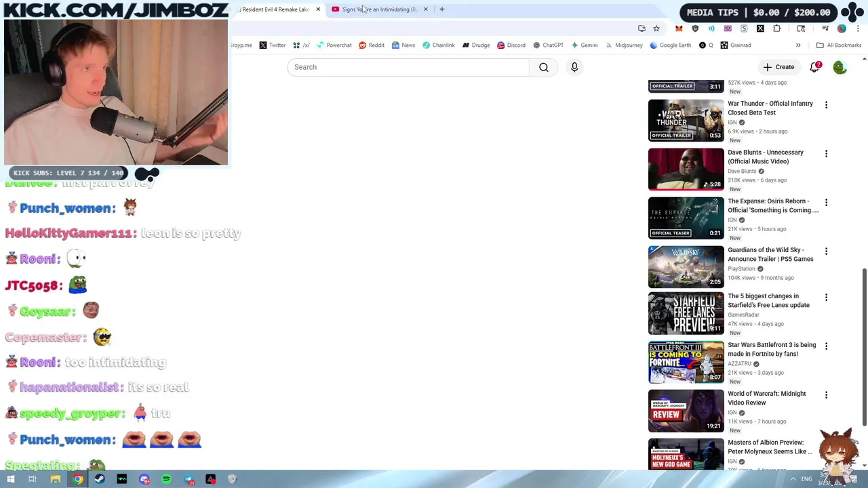Open options for The Expanse Osiris Reborn video
The image size is (868, 488).
[x=826, y=203]
